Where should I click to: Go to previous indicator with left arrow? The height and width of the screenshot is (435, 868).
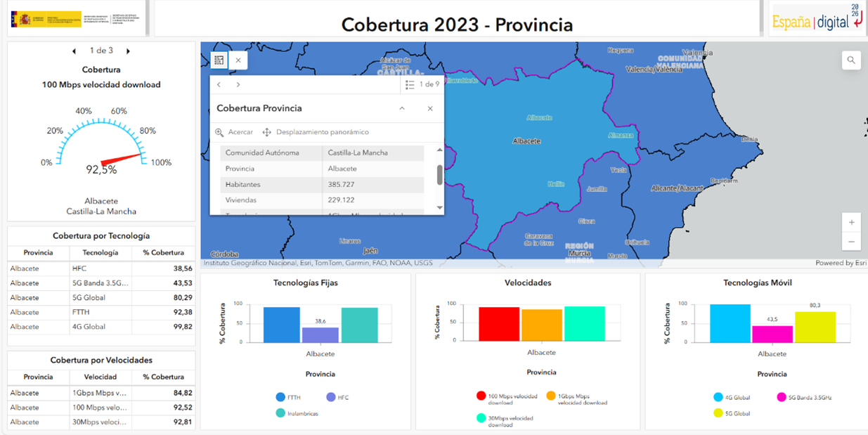(75, 51)
